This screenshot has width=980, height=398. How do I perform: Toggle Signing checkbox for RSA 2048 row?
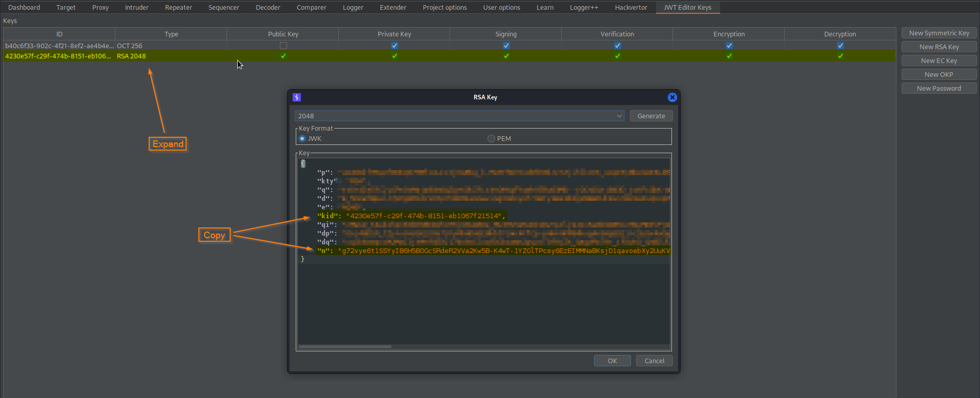506,56
